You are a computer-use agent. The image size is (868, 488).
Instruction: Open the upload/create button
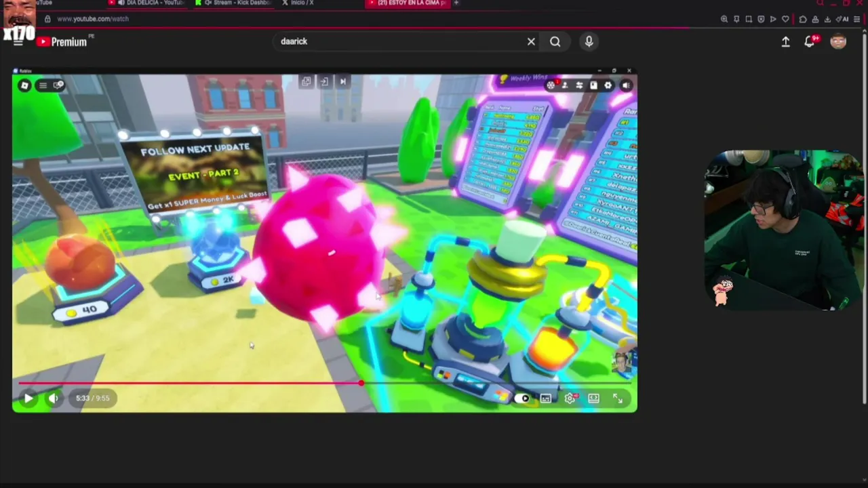(785, 42)
